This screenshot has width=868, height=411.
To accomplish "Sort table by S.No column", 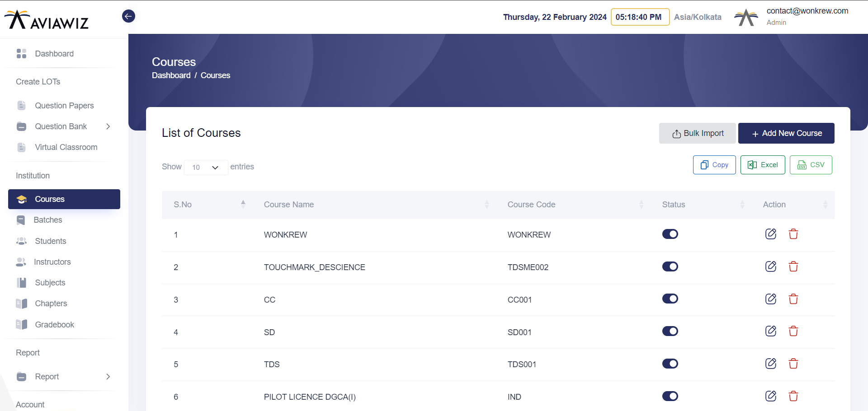I will 243,204.
